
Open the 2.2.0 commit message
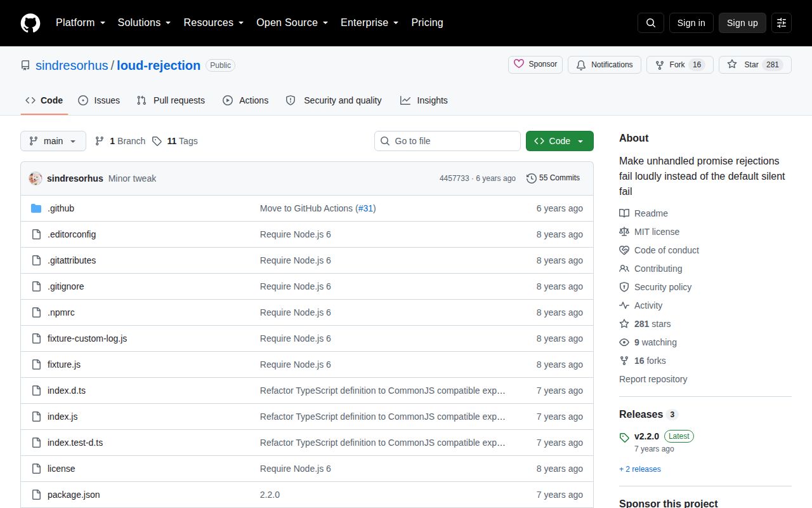pyautogui.click(x=270, y=495)
